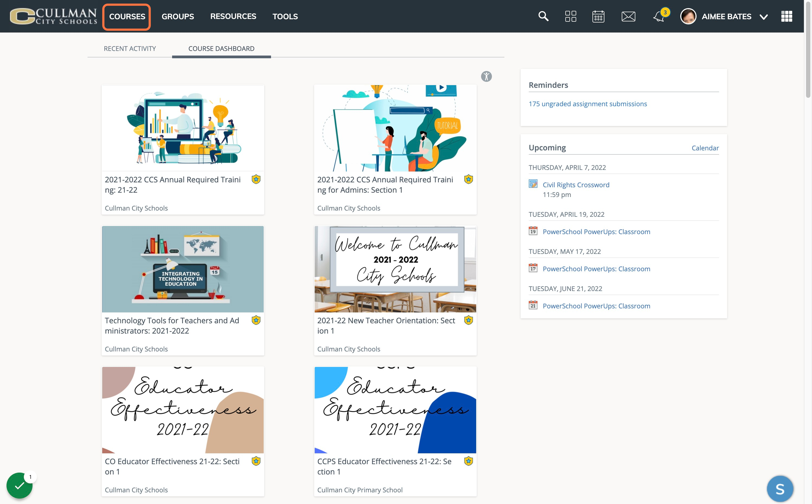Image resolution: width=812 pixels, height=504 pixels.
Task: Click the April 19 calendar event icon
Action: (x=533, y=231)
